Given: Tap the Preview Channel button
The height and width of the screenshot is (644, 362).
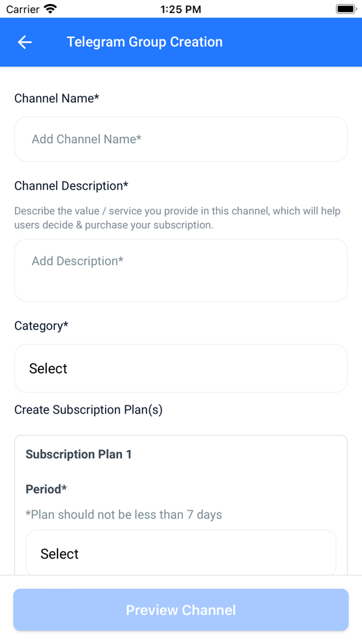Looking at the screenshot, I should tap(181, 610).
